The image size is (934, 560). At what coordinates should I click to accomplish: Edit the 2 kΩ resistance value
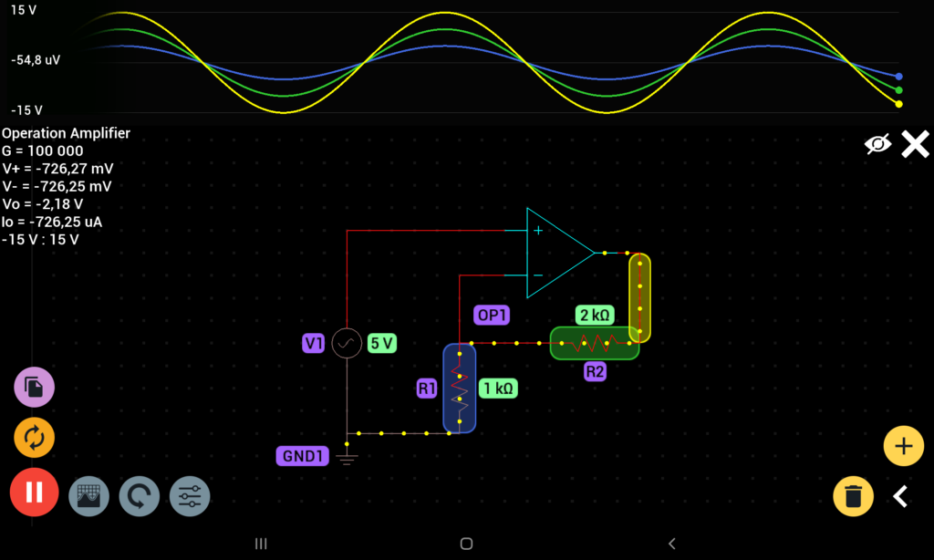pyautogui.click(x=595, y=316)
